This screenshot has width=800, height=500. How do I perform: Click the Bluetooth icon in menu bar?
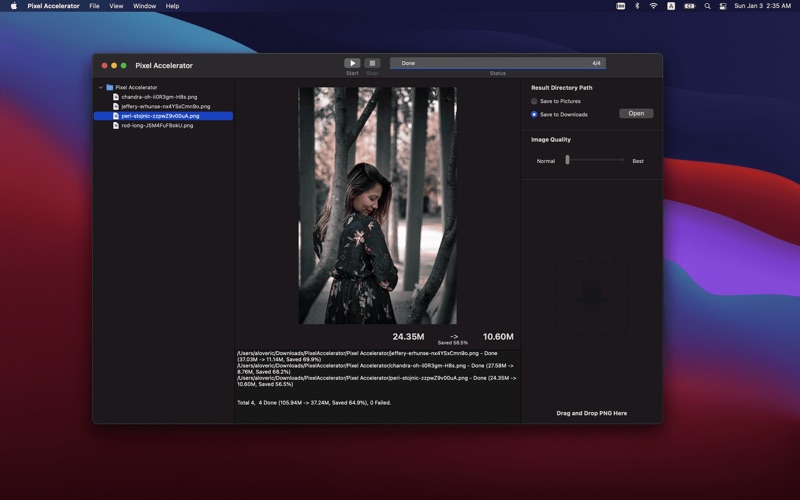coord(637,6)
